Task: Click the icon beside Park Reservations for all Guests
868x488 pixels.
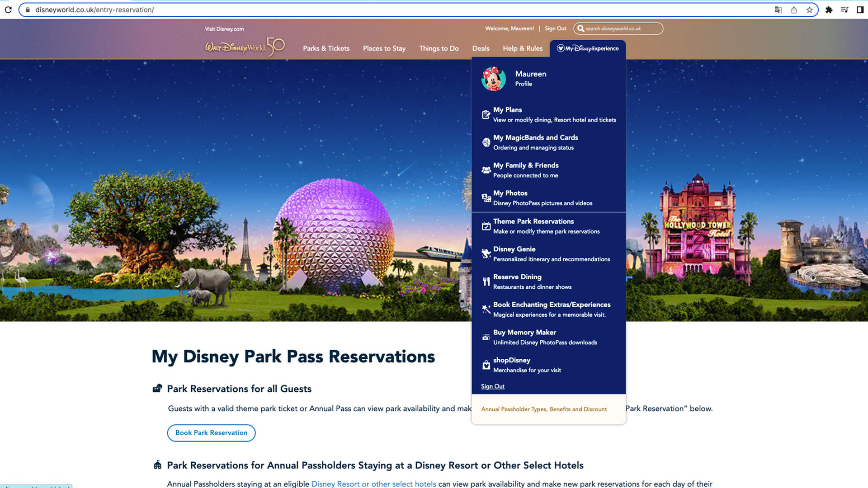Action: pos(157,389)
